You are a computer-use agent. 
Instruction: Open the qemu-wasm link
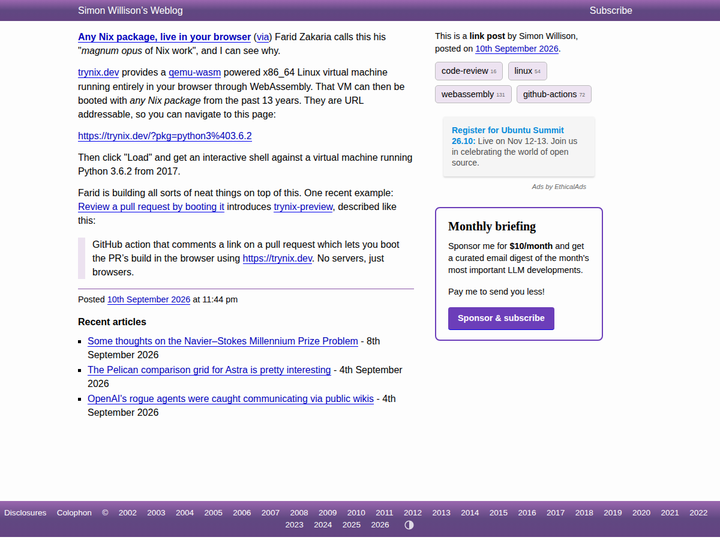[194, 72]
